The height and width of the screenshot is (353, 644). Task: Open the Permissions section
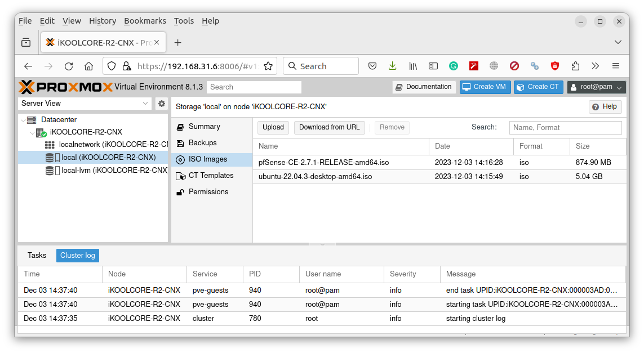[x=212, y=191]
